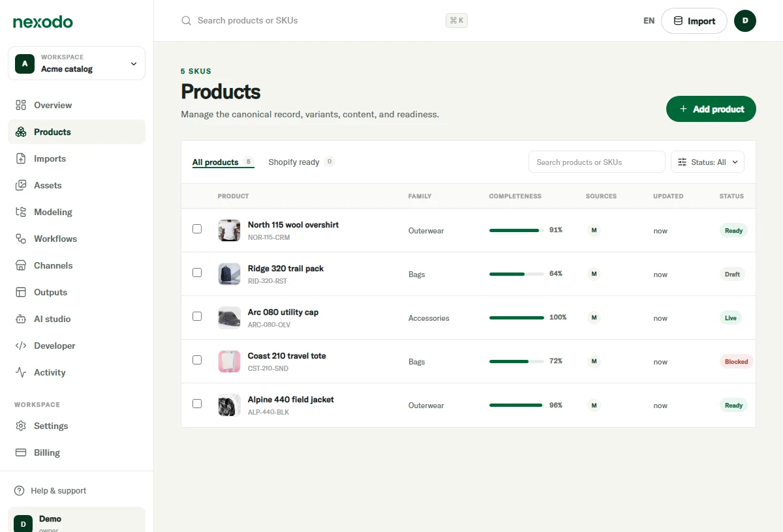Click the 96% completeness bar
783x532 pixels.
tap(517, 405)
